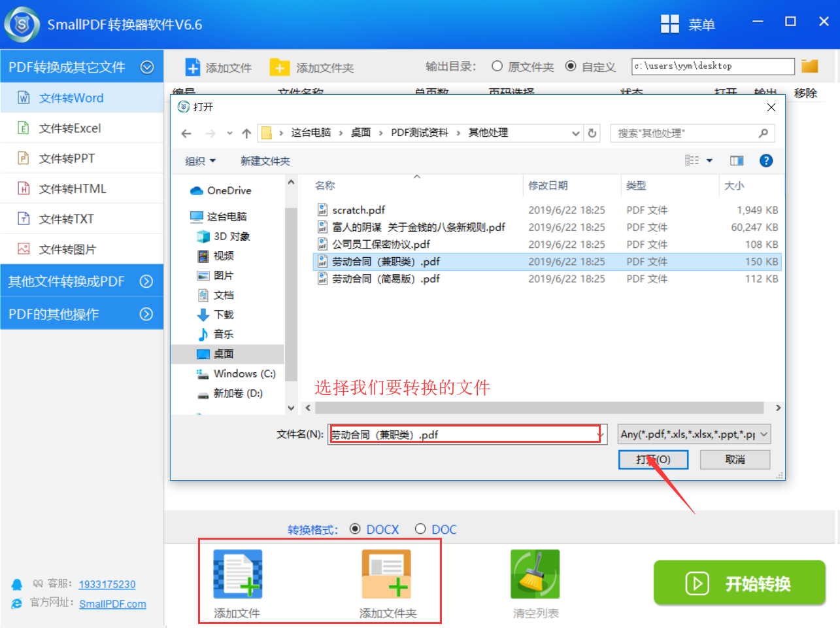840x628 pixels.
Task: Click the search magnifier icon in dialog
Action: [x=763, y=133]
